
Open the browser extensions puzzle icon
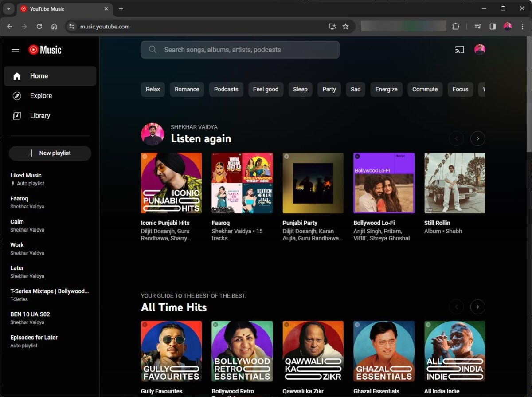pos(455,27)
